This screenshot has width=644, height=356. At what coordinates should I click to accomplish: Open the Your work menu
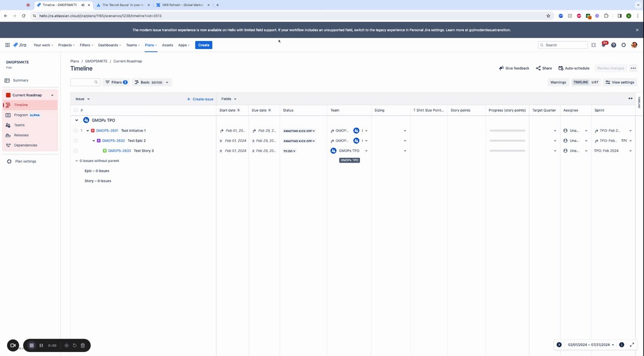[x=43, y=45]
